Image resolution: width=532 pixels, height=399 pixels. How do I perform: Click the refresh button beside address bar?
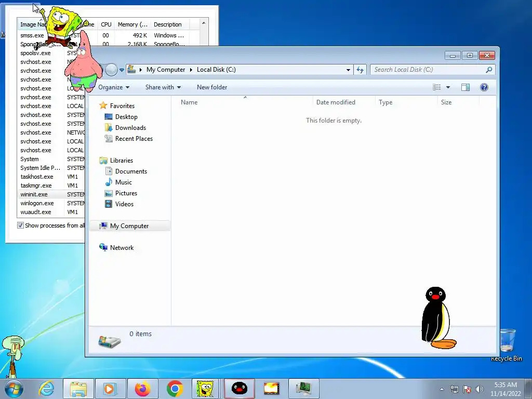point(360,70)
